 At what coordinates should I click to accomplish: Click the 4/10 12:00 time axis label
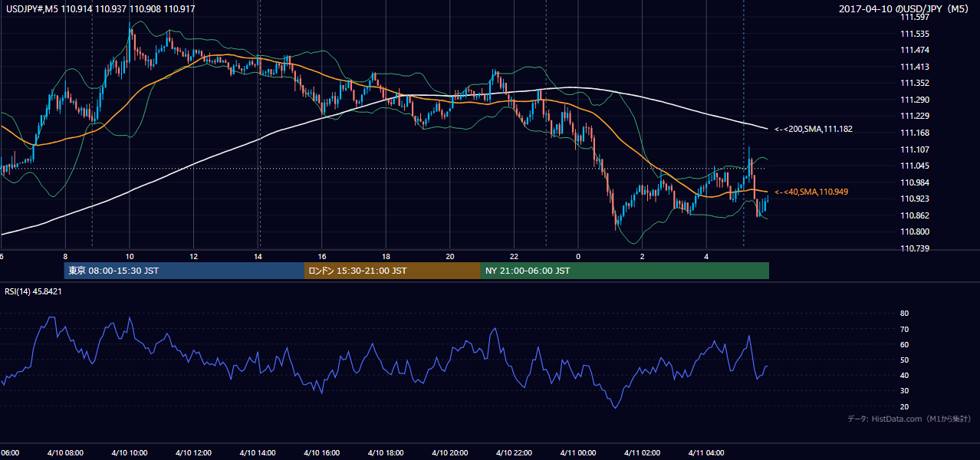click(x=194, y=453)
